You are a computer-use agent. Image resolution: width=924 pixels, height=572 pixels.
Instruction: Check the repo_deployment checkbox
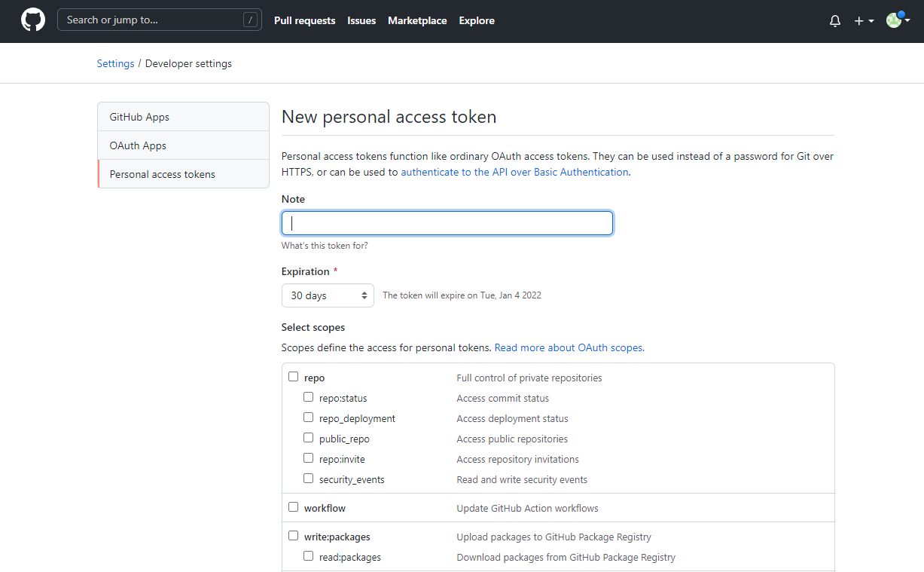click(309, 418)
